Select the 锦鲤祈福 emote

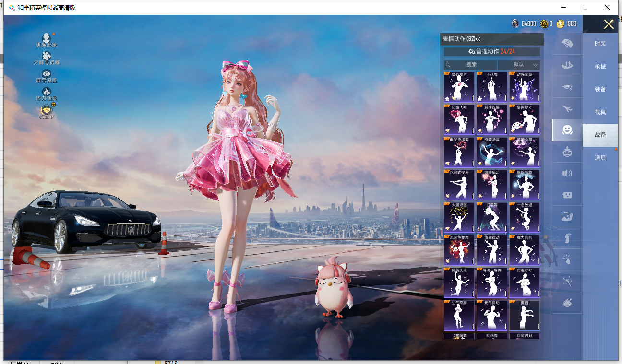(492, 152)
